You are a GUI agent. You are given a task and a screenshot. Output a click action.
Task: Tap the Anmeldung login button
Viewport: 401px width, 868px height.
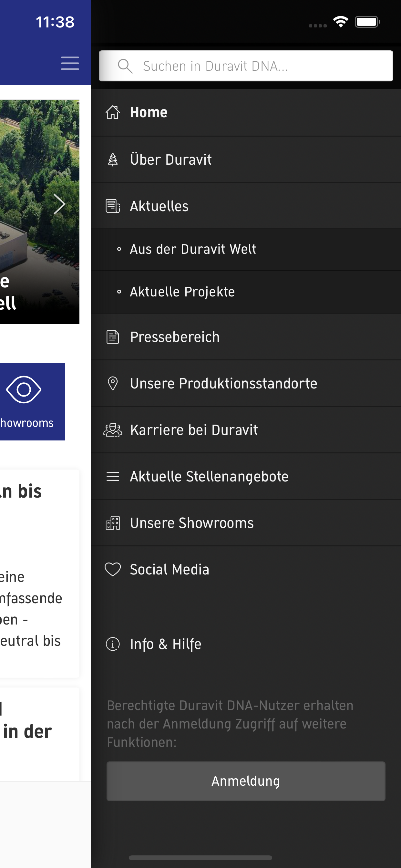pos(246,781)
